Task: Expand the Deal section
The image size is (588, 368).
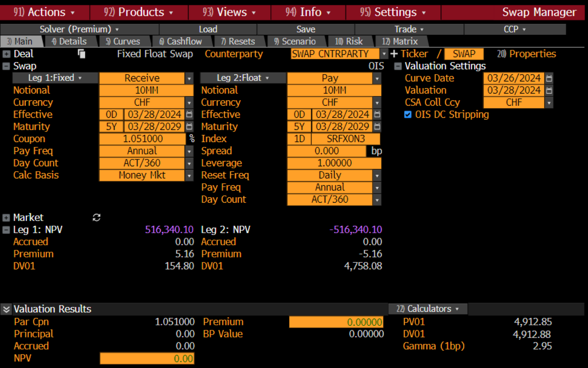Action: coord(6,54)
